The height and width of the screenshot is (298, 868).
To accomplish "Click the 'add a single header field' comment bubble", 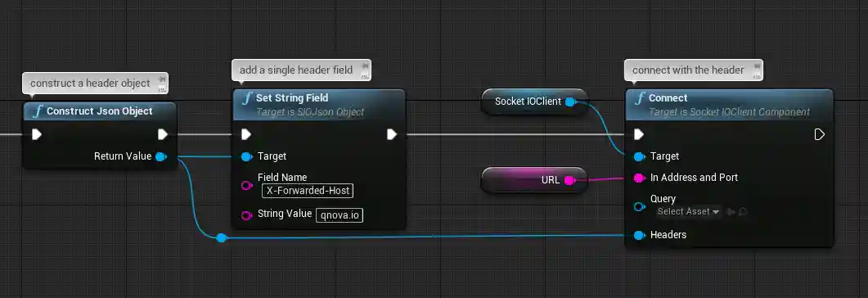I will coord(301,70).
